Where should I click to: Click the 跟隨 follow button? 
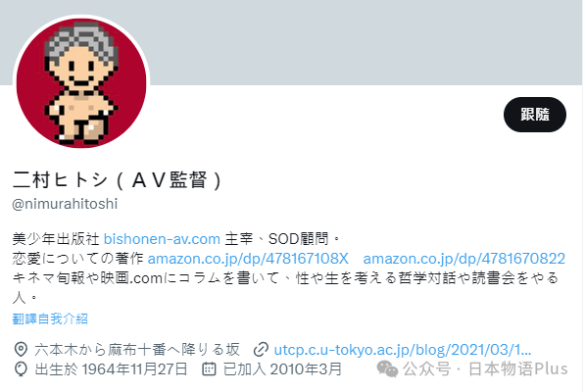coord(534,115)
